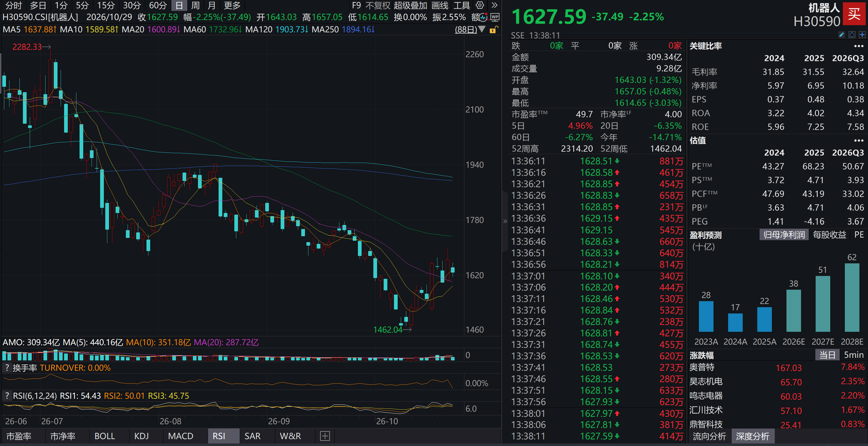The width and height of the screenshot is (868, 446).
Task: Click the red 买 buy button
Action: [854, 14]
